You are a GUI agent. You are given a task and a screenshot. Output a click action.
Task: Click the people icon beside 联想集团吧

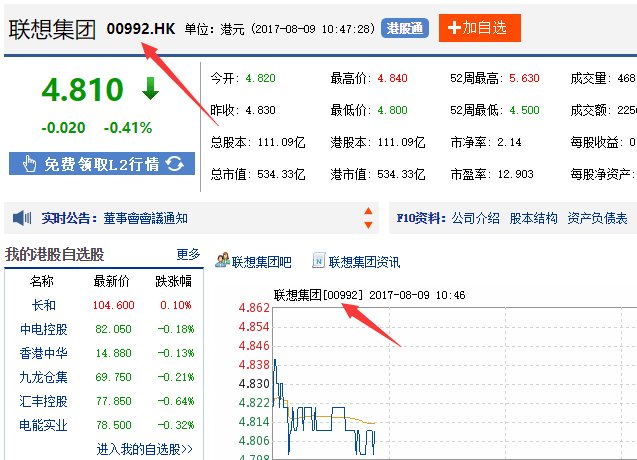(222, 260)
